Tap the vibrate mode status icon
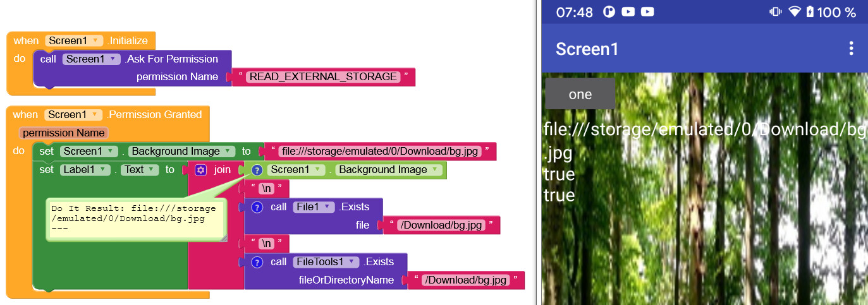Screen dimensions: 868x305 [776, 12]
